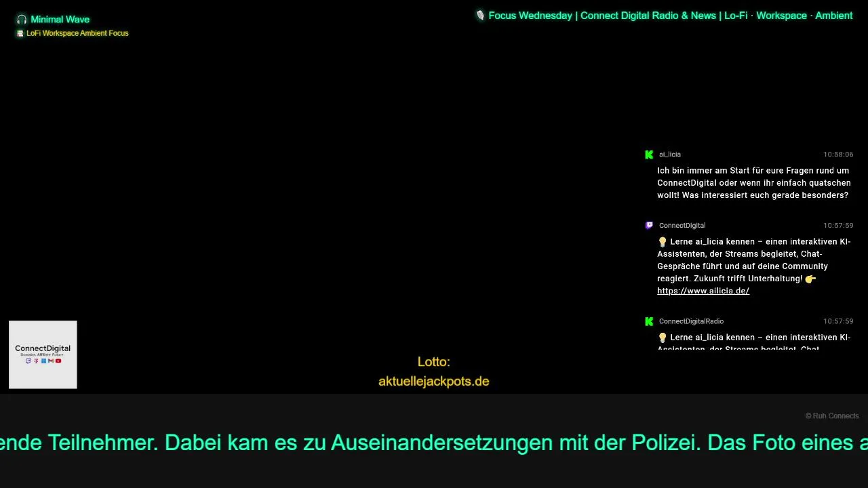
Task: Click the ConnectDigitalRadio username in chat
Action: (x=691, y=321)
